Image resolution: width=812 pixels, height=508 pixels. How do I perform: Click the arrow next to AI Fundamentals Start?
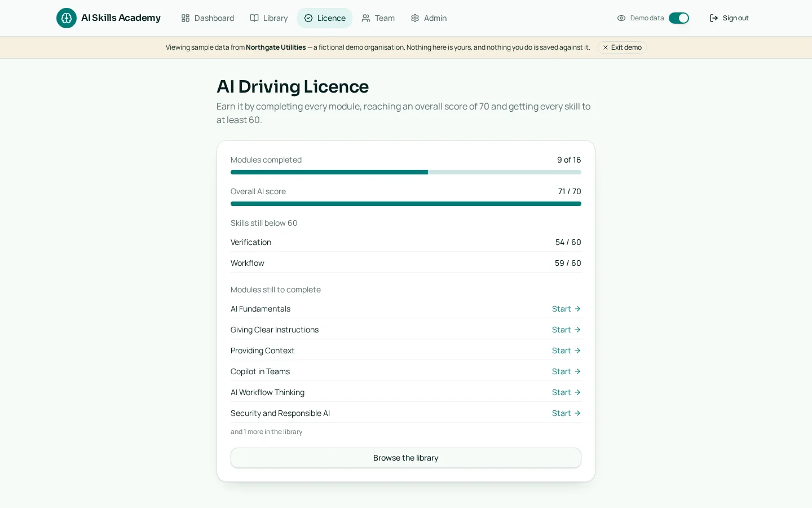click(x=577, y=309)
